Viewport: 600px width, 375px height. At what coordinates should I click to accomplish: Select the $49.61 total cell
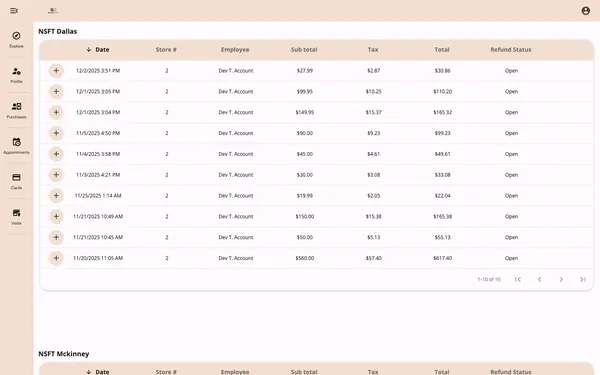(442, 154)
